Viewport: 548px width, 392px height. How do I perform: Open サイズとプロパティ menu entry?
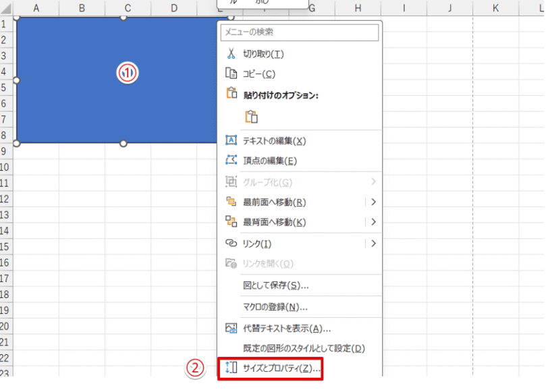pos(277,368)
